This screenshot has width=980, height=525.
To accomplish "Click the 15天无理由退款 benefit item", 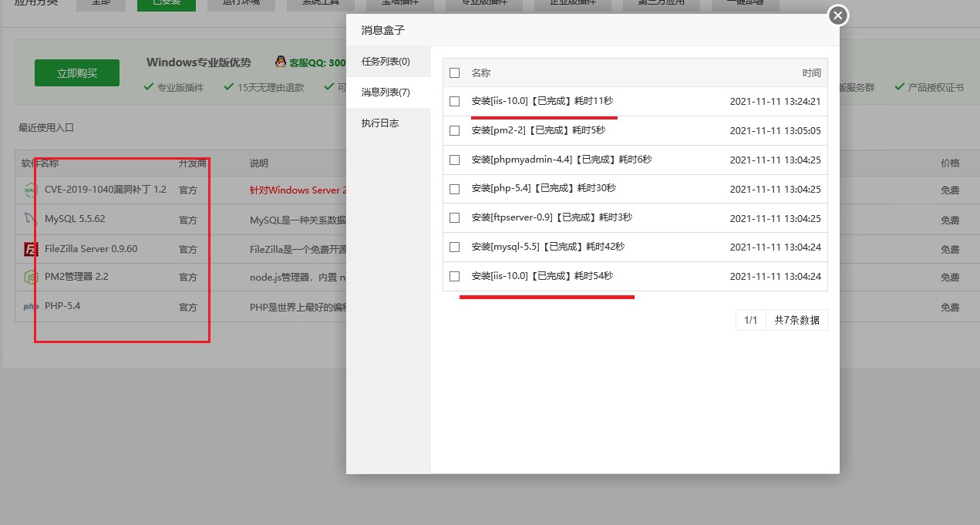I will coord(264,87).
